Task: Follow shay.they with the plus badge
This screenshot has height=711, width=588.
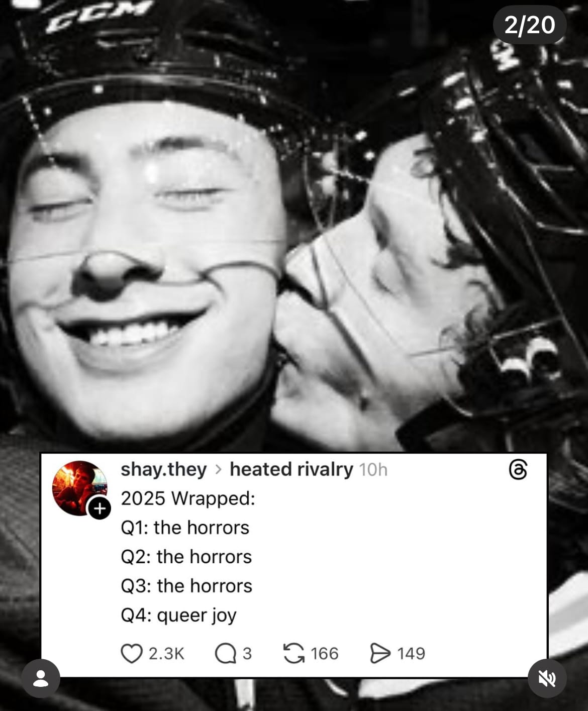Action: [100, 509]
